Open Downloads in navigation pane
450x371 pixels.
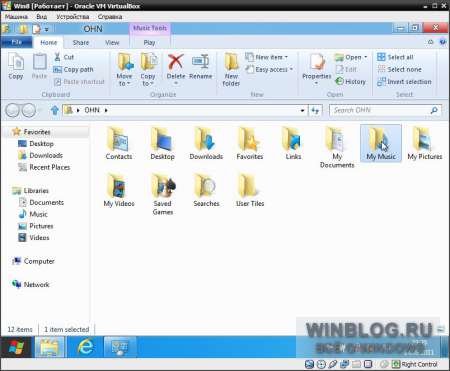click(46, 155)
